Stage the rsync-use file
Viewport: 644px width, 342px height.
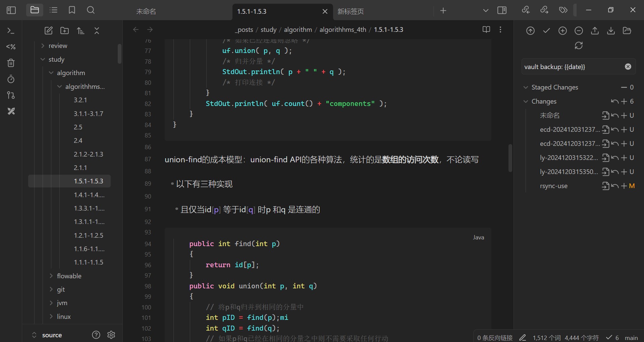[624, 186]
